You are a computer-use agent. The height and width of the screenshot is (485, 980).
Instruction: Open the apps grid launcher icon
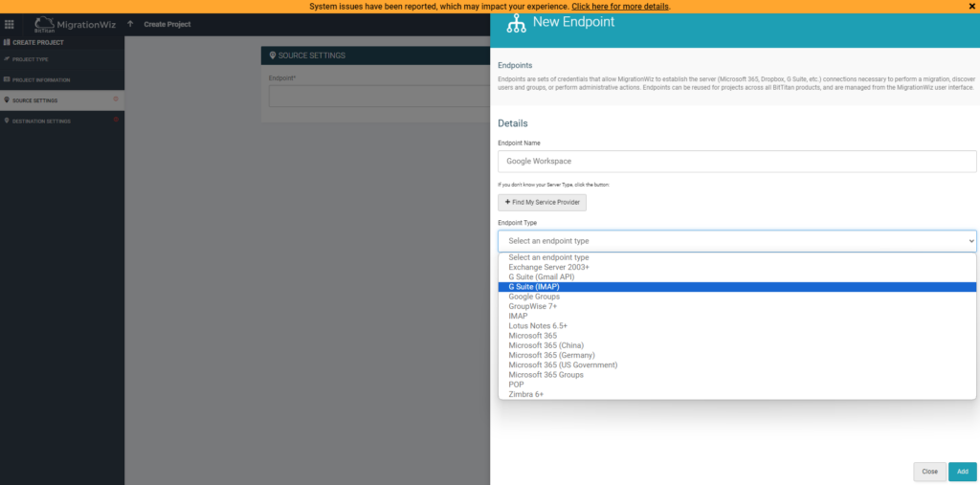10,24
